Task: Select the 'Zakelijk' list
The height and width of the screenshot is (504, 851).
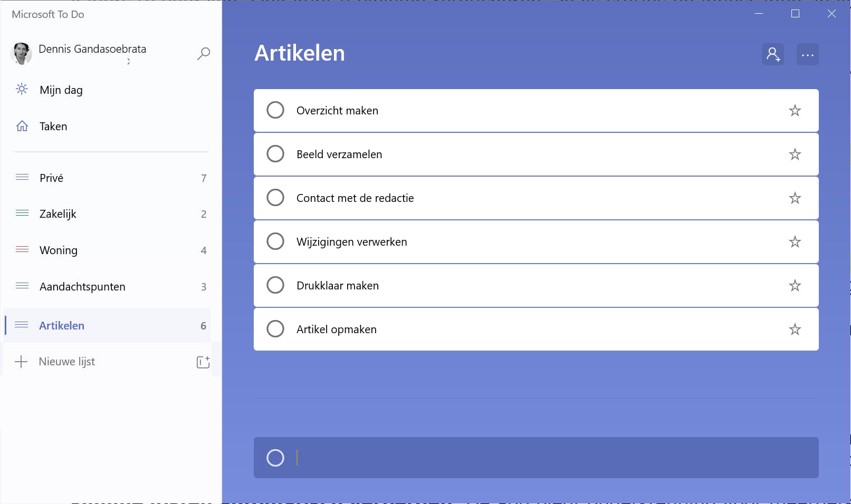Action: 58,214
